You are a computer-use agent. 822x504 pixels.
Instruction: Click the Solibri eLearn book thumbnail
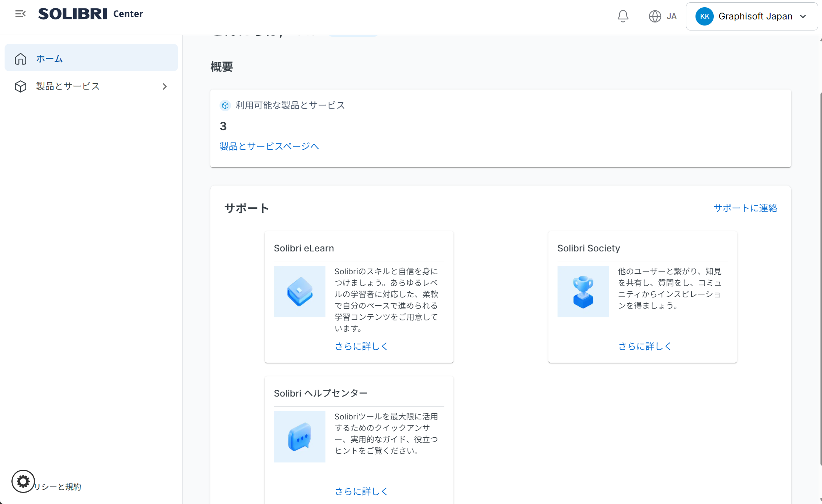click(300, 291)
